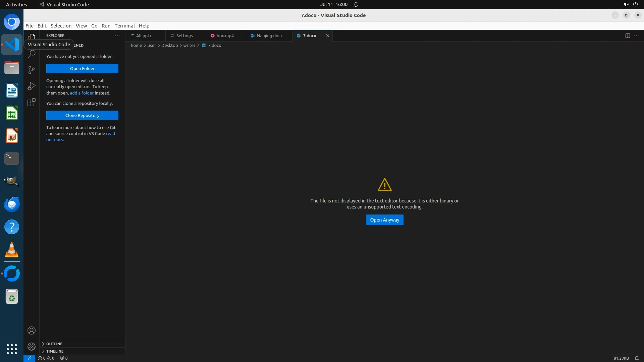Open the Extensions view
Screen dimensions: 644x362
coord(32,102)
